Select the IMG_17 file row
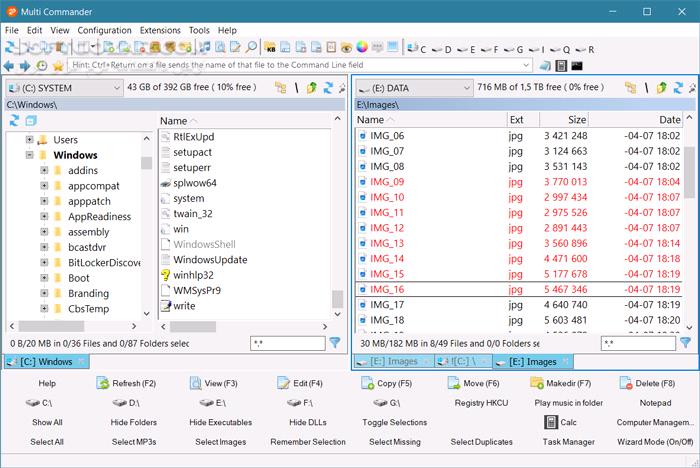This screenshot has height=468, width=700. click(520, 305)
